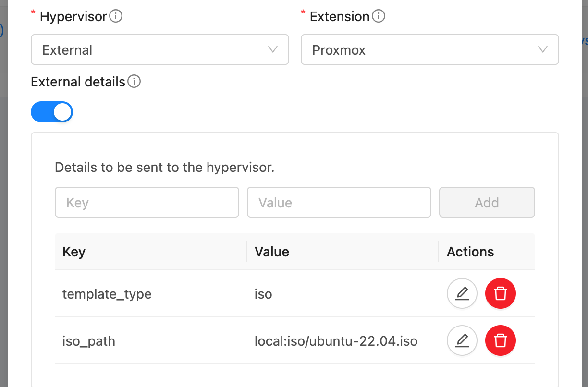Screen dimensions: 588x387
Task: Edit the iso_path value
Action: coord(462,340)
